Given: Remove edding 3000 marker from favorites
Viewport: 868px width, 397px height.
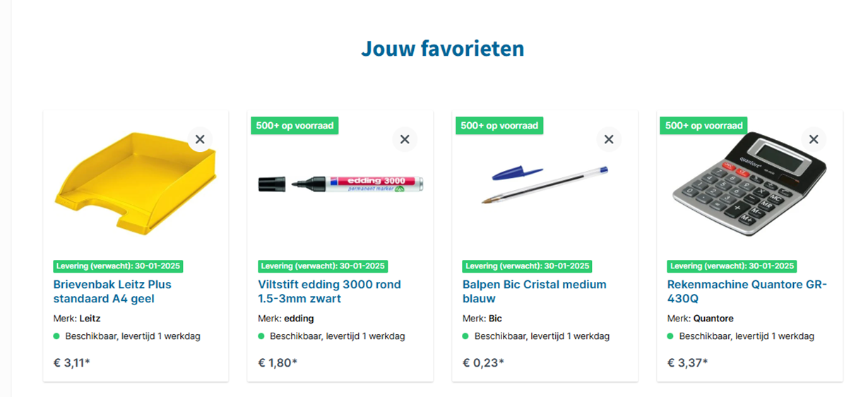Looking at the screenshot, I should point(405,139).
